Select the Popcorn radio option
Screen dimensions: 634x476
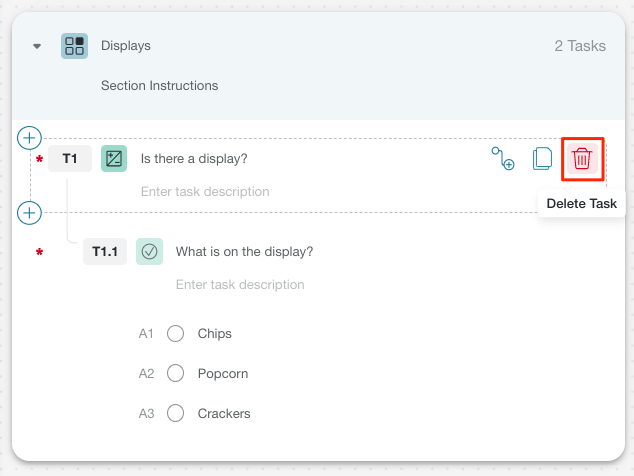tap(175, 373)
